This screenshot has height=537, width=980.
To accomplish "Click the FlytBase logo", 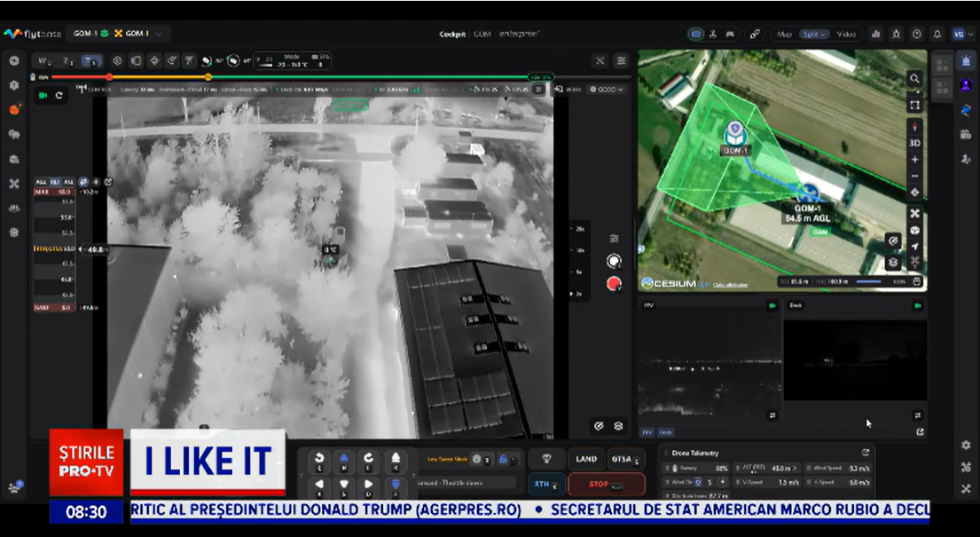I will pyautogui.click(x=33, y=34).
